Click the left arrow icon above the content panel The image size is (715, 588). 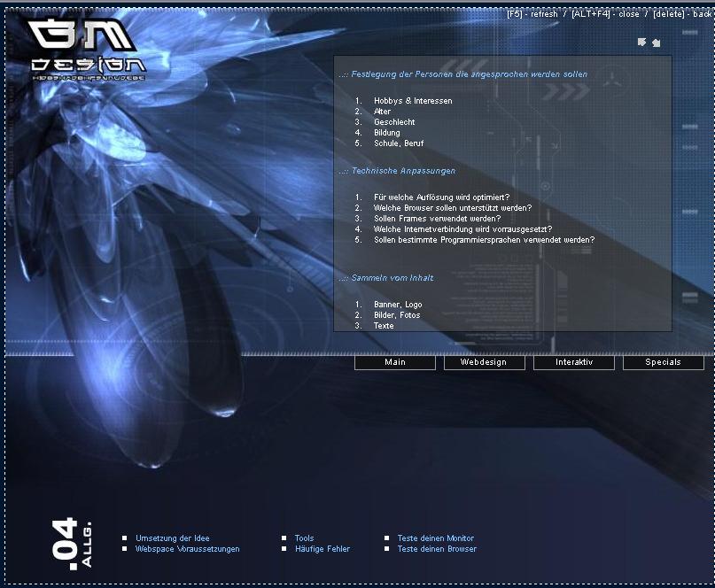tap(641, 42)
